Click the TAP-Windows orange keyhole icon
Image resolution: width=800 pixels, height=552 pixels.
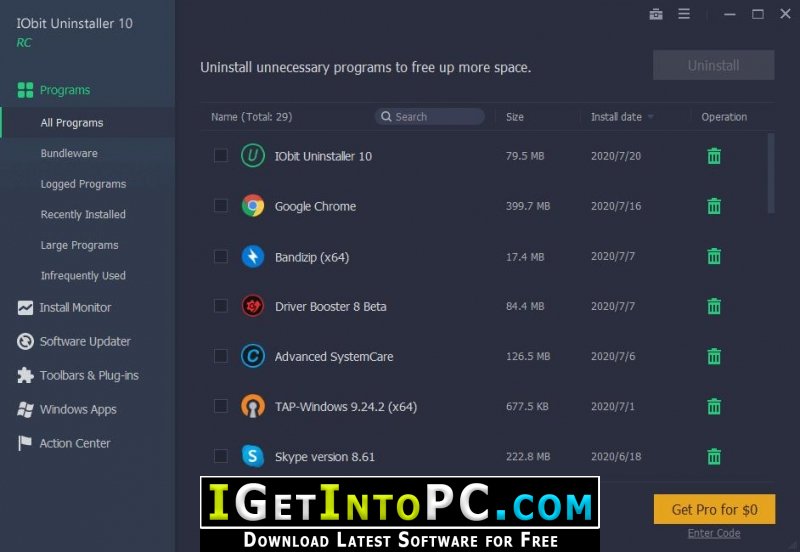pyautogui.click(x=253, y=407)
